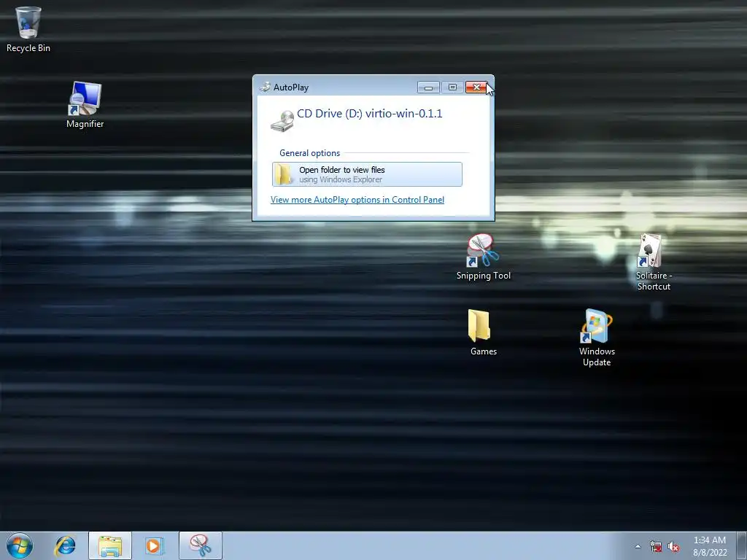Click the Show desktop strip on the taskbar

[x=742, y=545]
